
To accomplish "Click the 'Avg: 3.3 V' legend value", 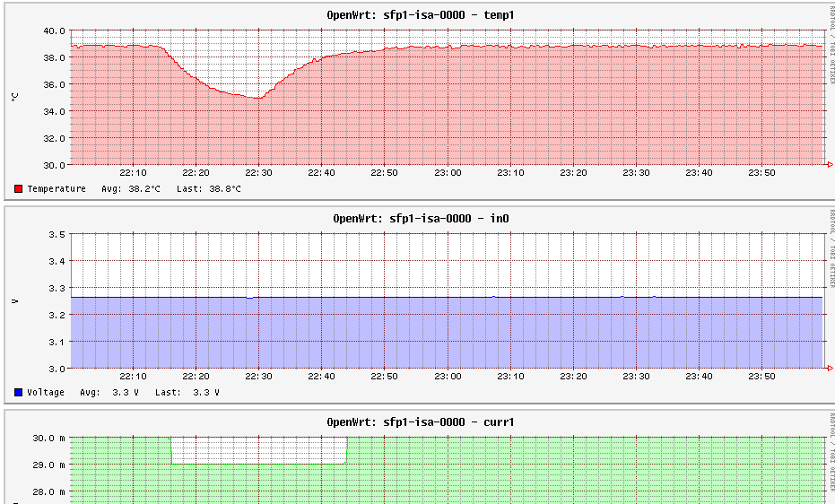I will [109, 392].
